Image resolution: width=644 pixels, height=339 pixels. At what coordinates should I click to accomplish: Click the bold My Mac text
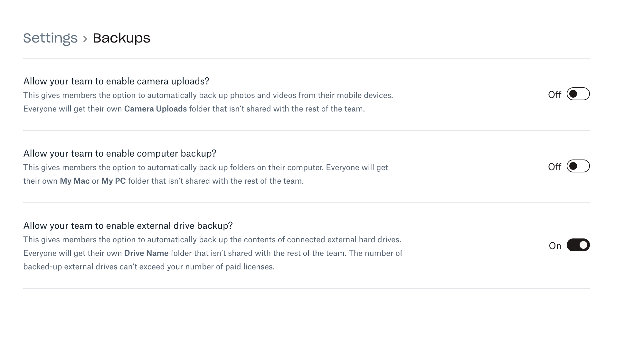click(75, 181)
